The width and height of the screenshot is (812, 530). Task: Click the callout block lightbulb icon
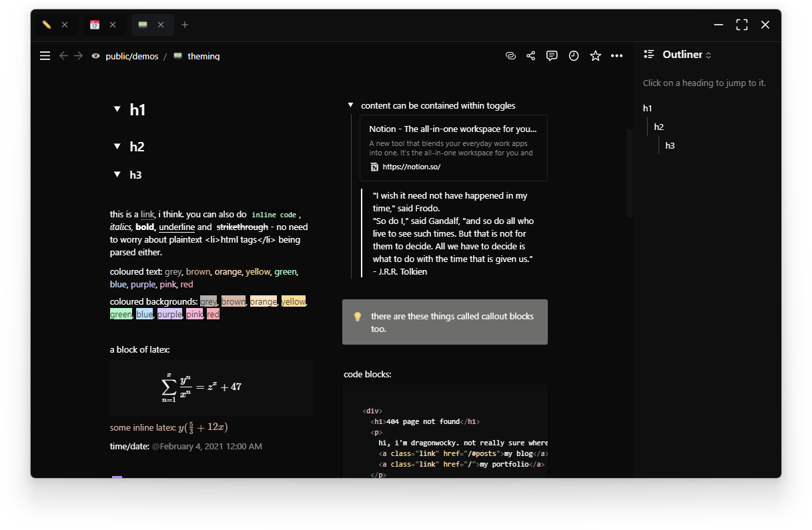click(x=358, y=317)
